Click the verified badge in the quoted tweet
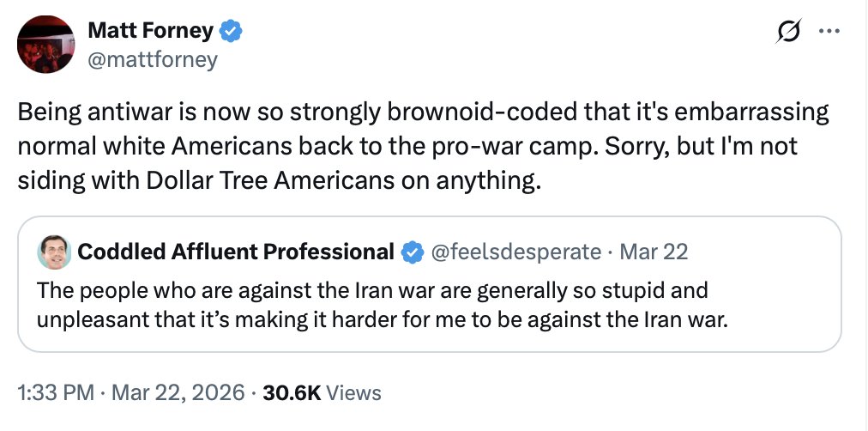Viewport: 868px width, 431px height. click(413, 252)
